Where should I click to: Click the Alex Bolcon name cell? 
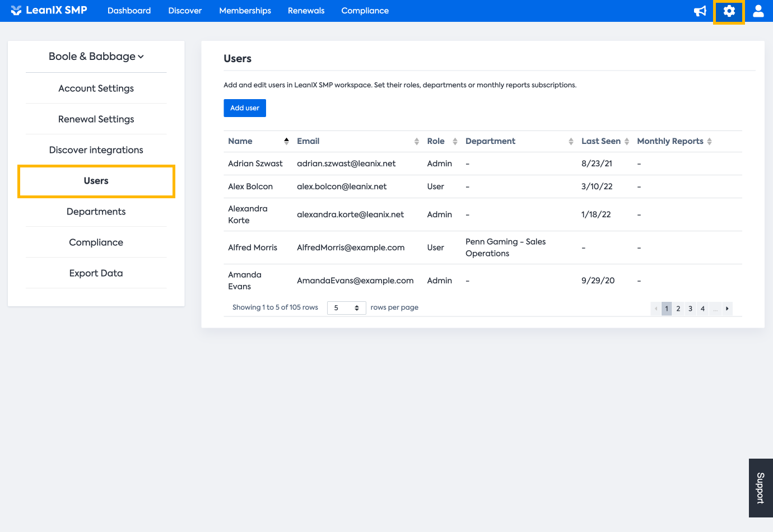click(250, 186)
